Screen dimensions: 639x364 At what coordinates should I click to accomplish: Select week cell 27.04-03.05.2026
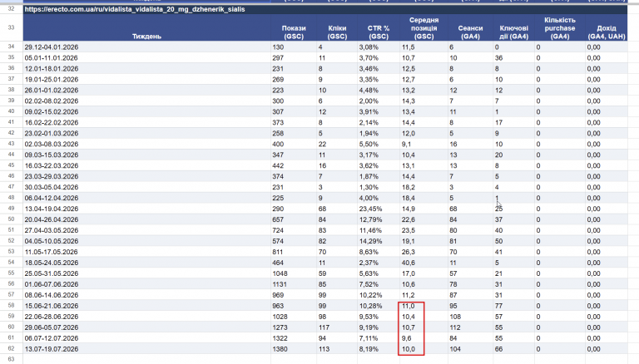tap(146, 230)
